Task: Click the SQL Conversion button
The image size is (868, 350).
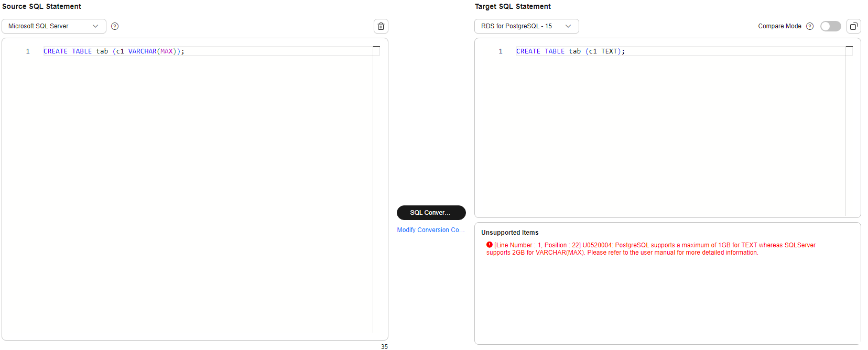Action: tap(431, 213)
